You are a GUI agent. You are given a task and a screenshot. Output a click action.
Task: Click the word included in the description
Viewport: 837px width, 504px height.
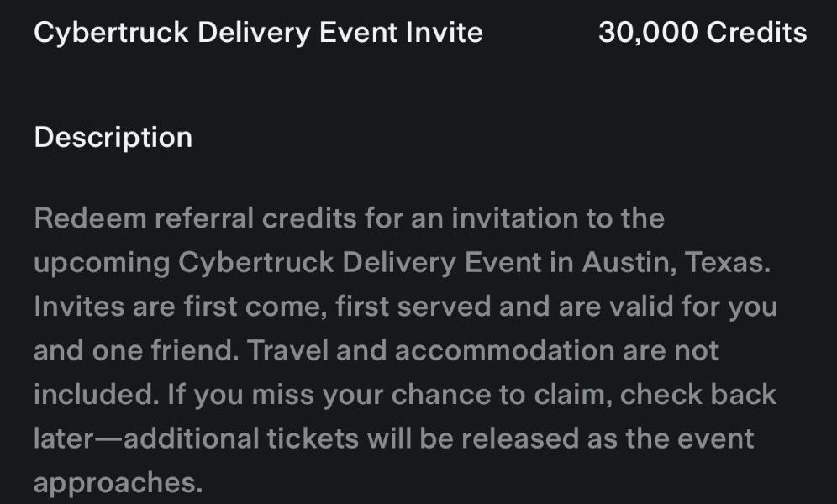(97, 395)
